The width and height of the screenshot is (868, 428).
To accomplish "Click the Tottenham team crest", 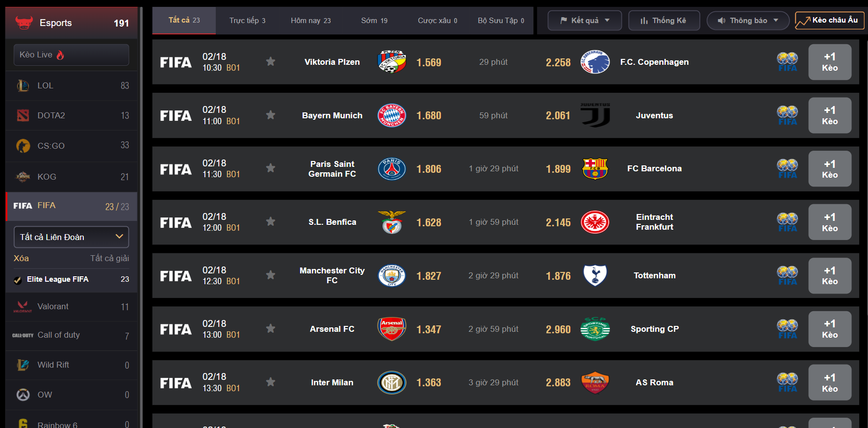I will (x=595, y=275).
